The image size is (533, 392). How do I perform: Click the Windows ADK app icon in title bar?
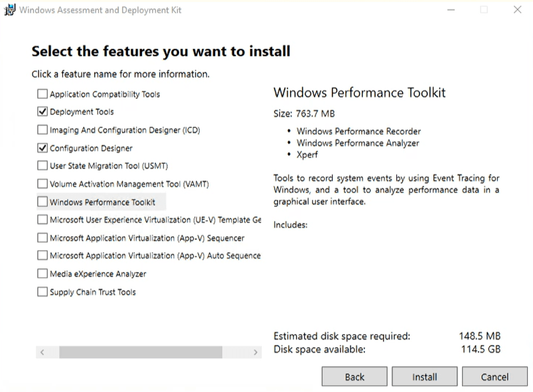pos(9,10)
